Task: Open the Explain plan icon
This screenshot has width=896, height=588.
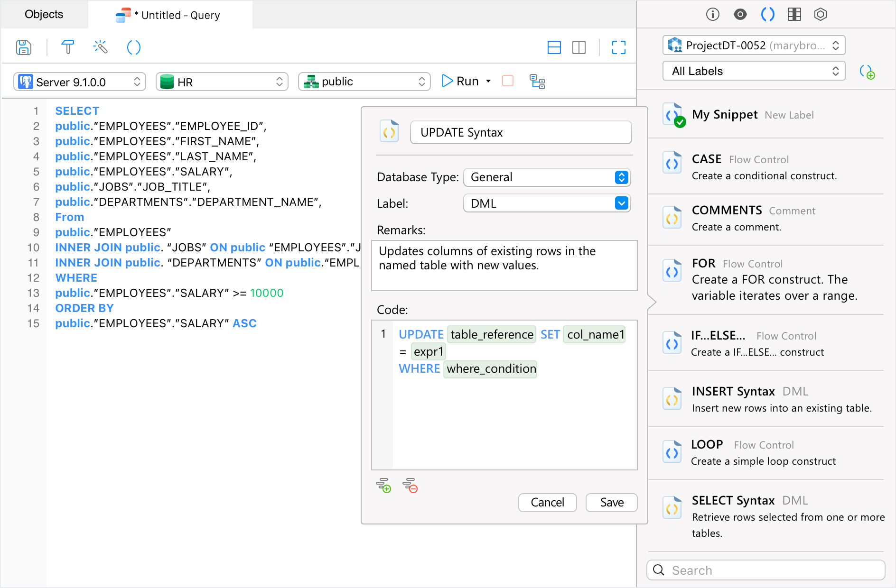Action: (537, 81)
